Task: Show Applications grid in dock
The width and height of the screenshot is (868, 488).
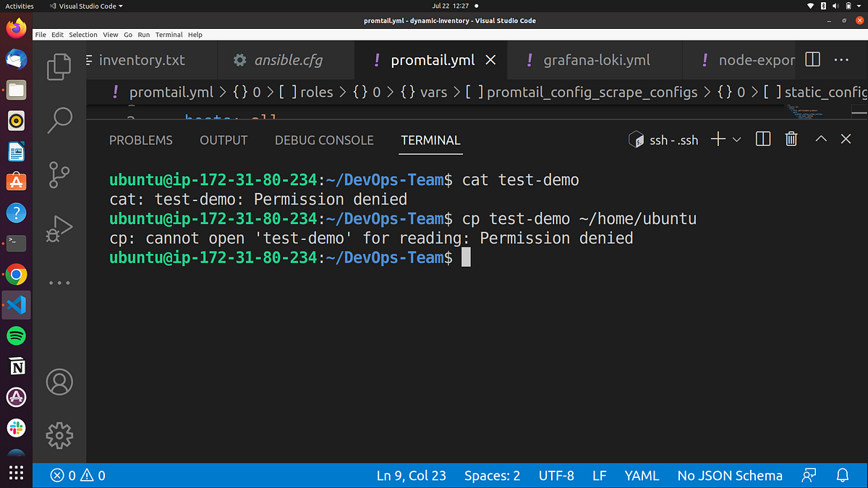Action: pos(16,473)
